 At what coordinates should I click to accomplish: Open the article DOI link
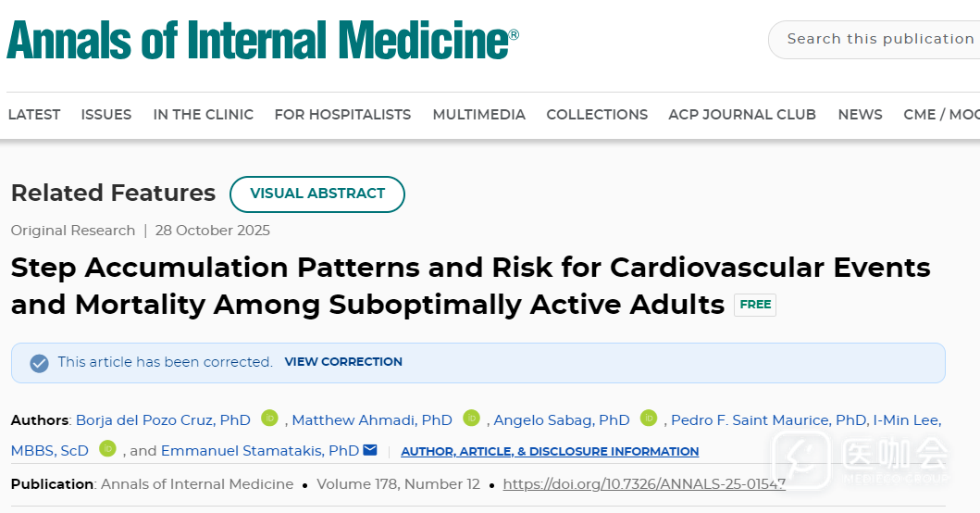pyautogui.click(x=644, y=484)
